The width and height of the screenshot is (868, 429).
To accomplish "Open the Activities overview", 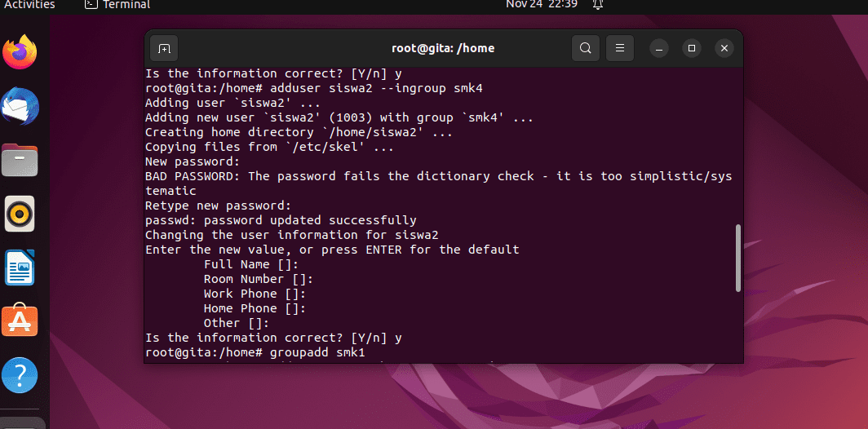I will point(30,5).
